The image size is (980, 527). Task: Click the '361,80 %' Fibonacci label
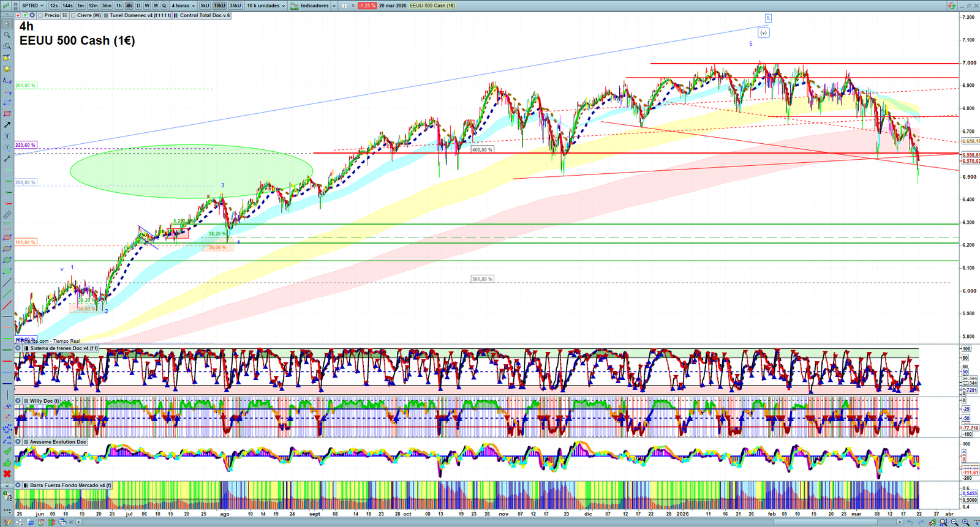(482, 279)
